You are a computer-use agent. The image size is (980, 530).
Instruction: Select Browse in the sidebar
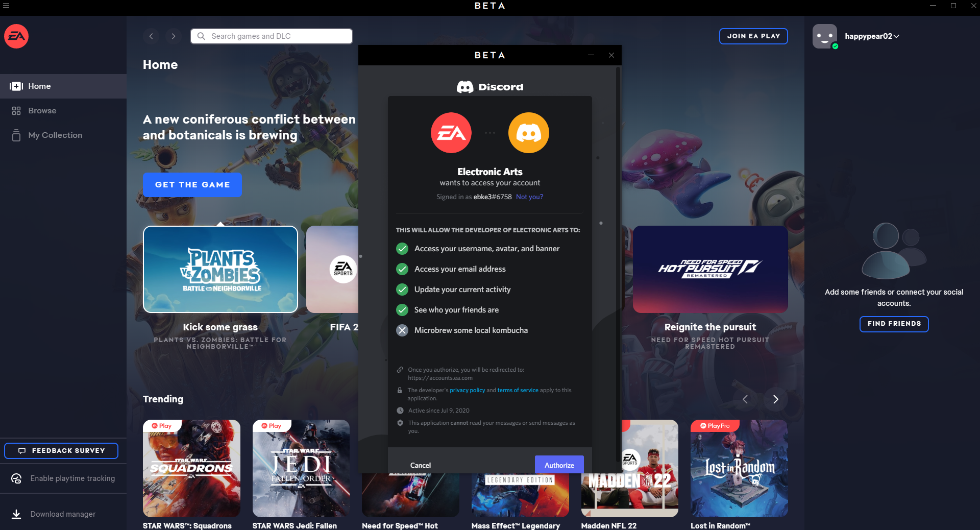[x=42, y=111]
